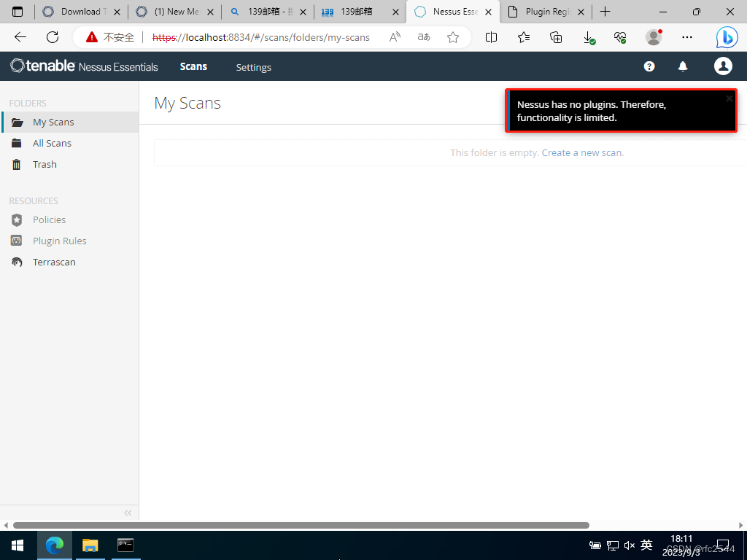Viewport: 747px width, 560px height.
Task: Open the Windows Start menu
Action: pyautogui.click(x=18, y=545)
